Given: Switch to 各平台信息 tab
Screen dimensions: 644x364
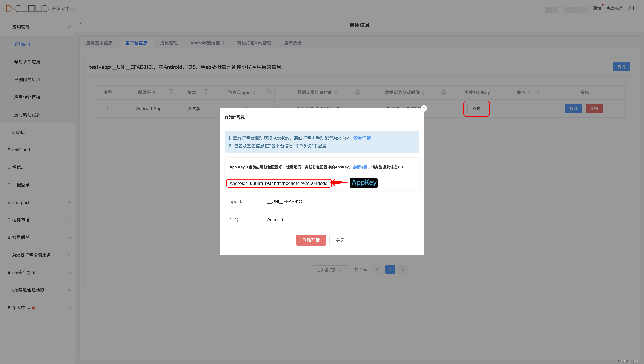Looking at the screenshot, I should coord(136,43).
